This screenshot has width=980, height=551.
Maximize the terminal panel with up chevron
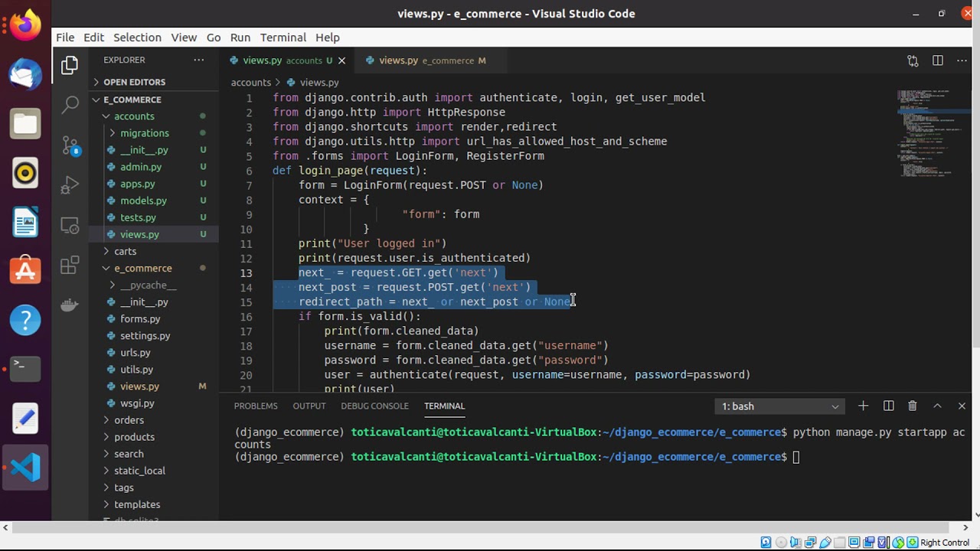click(937, 406)
